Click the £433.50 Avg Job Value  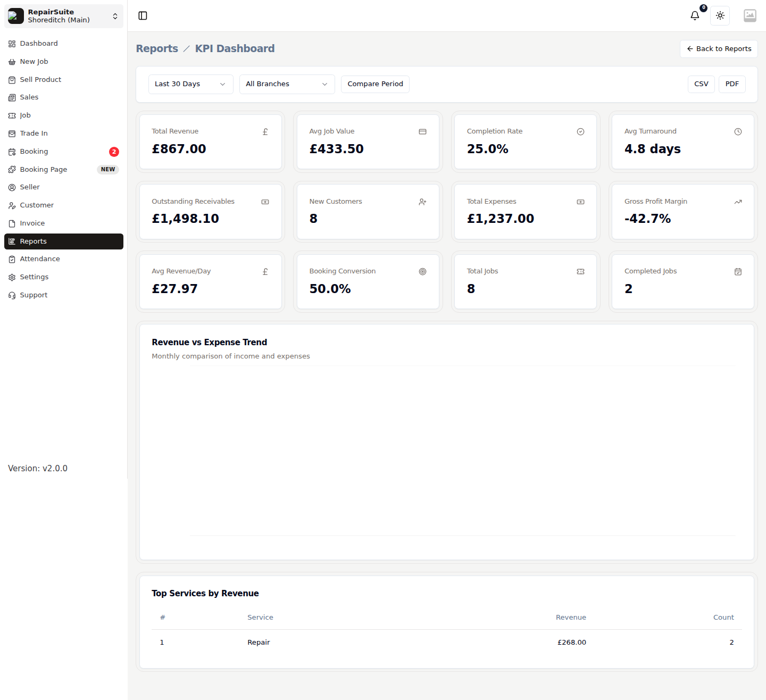(x=336, y=149)
